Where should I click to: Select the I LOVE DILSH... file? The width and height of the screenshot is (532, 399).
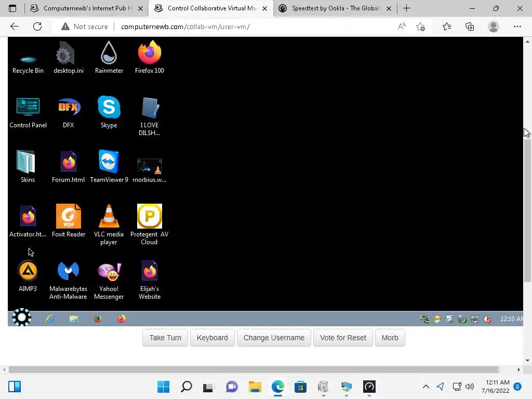(149, 116)
